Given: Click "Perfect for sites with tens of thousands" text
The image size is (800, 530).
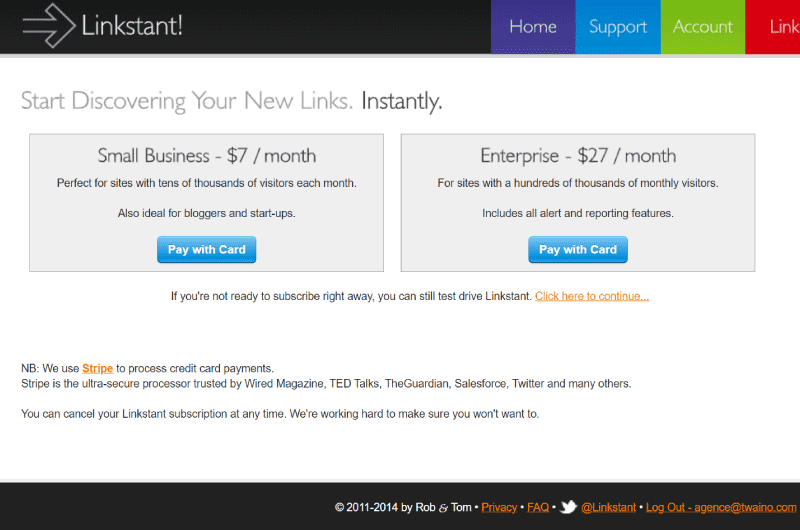Looking at the screenshot, I should pyautogui.click(x=207, y=183).
